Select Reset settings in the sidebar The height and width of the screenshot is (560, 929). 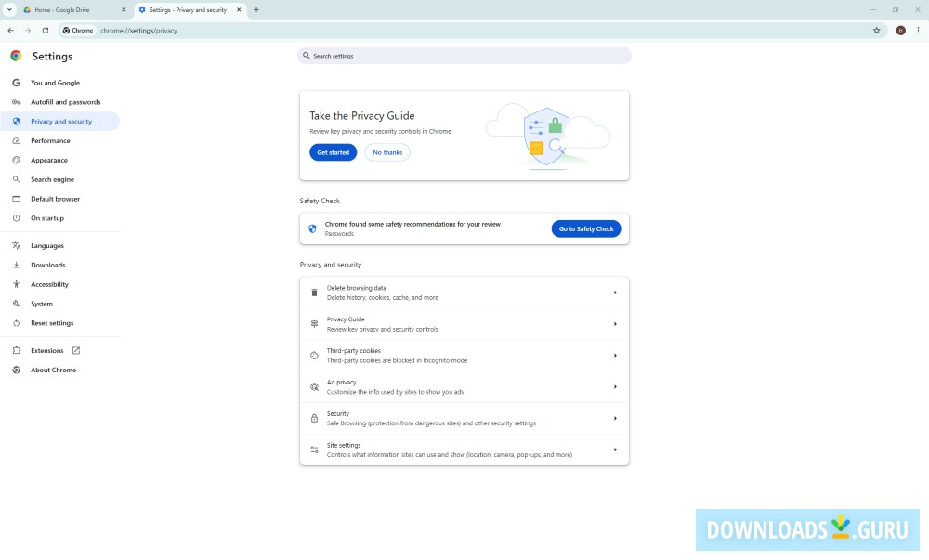pyautogui.click(x=51, y=322)
